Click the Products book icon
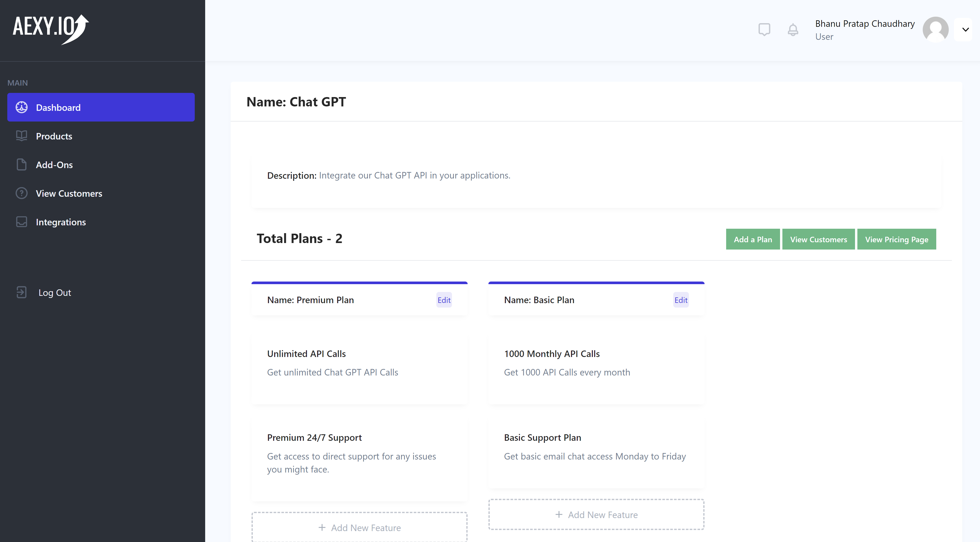The height and width of the screenshot is (542, 980). (x=22, y=136)
